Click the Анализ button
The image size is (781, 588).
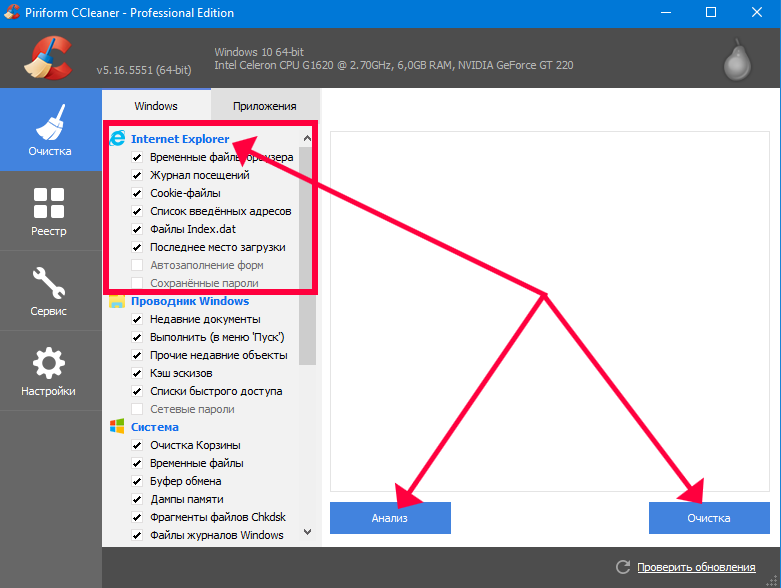point(390,518)
